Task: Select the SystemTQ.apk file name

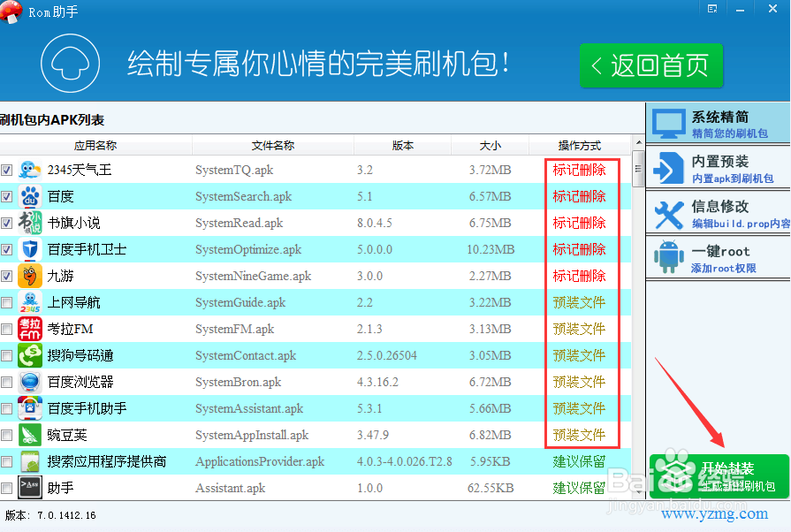Action: (234, 170)
